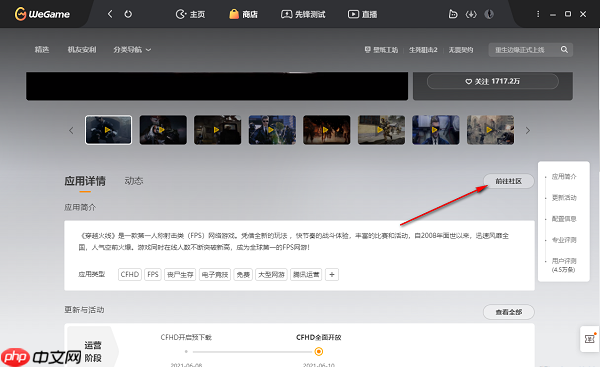Play the seventh video thumbnail

[x=435, y=130]
